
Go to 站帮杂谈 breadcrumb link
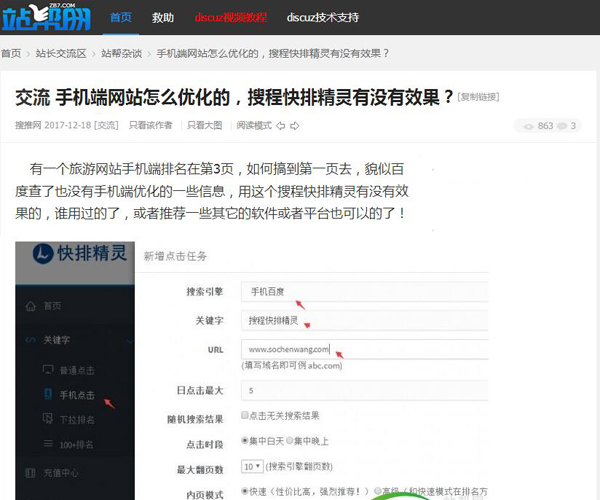121,53
